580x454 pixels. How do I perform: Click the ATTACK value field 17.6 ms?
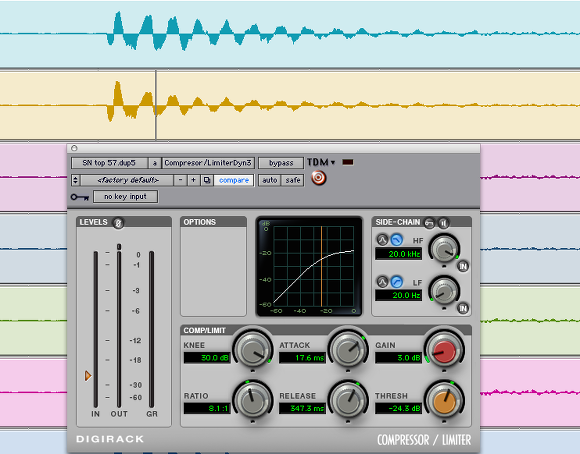(x=302, y=358)
